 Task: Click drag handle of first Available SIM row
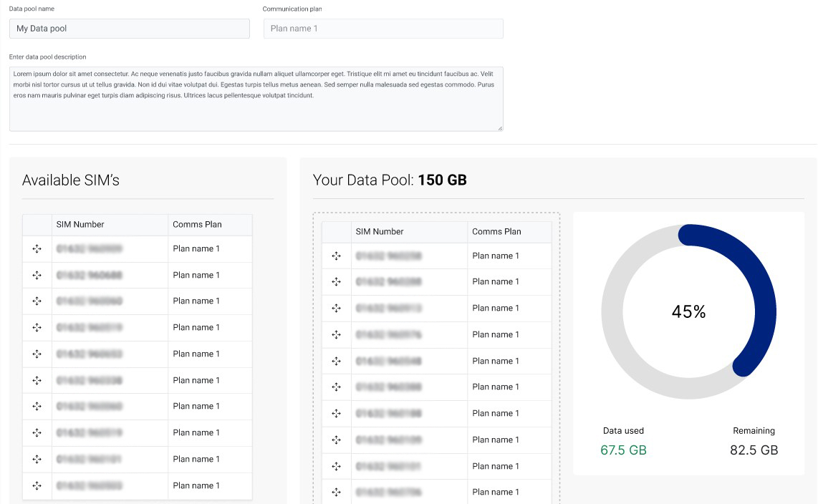click(x=37, y=249)
